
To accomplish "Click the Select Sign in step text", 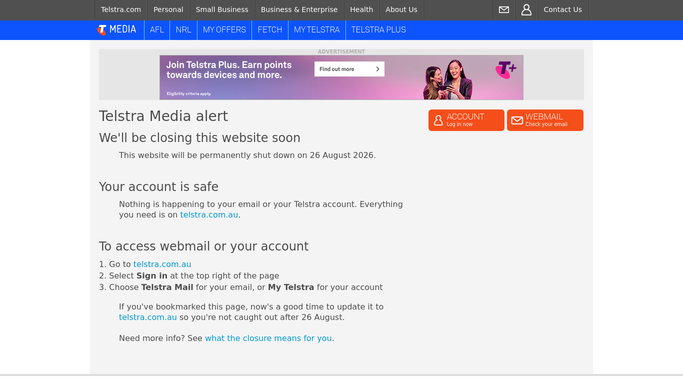I will point(194,276).
